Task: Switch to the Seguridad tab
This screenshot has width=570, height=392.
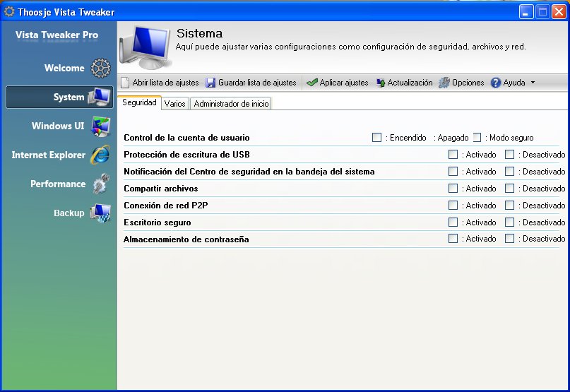Action: pos(139,102)
